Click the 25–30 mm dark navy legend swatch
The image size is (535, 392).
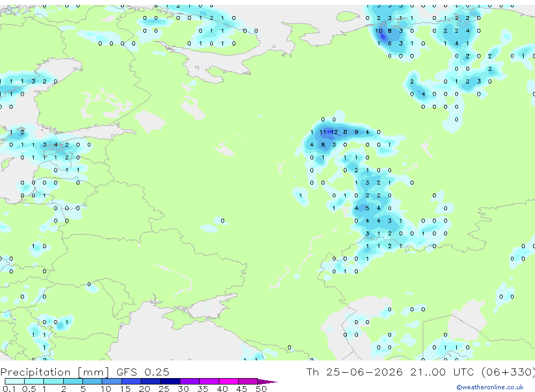[x=170, y=381]
